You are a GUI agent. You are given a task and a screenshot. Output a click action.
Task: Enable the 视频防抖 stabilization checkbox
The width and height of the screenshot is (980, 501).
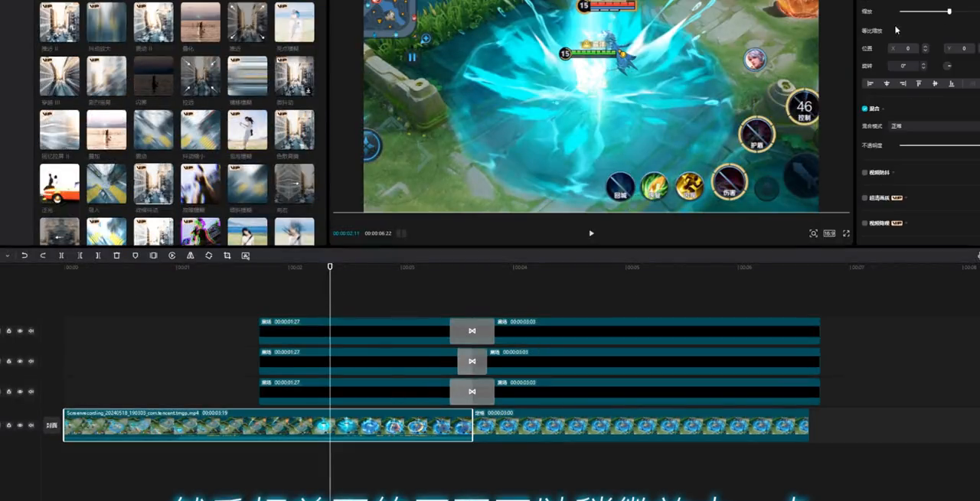[865, 173]
